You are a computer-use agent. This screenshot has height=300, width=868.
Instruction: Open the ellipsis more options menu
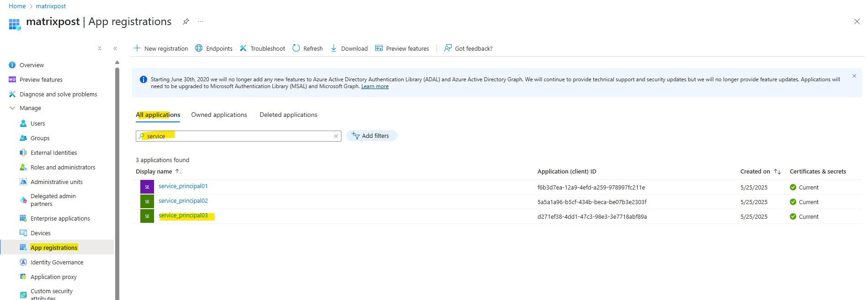(201, 21)
